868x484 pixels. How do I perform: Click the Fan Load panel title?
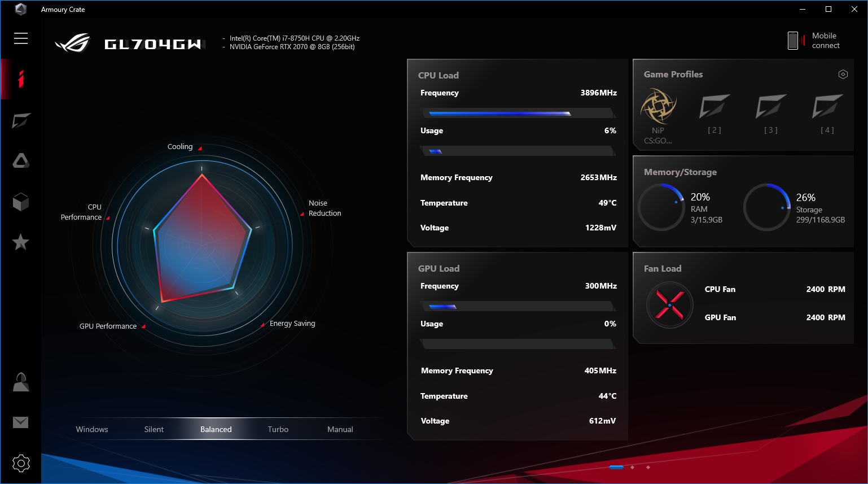663,268
